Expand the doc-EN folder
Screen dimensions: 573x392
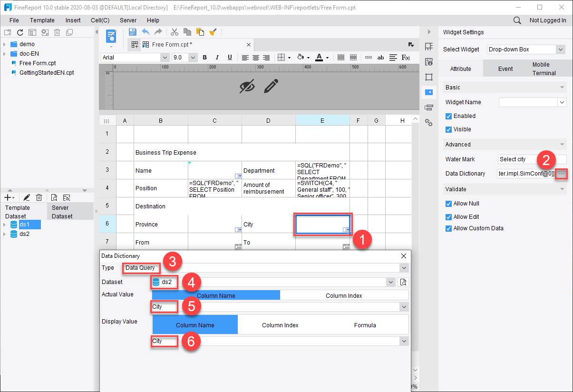(4, 54)
